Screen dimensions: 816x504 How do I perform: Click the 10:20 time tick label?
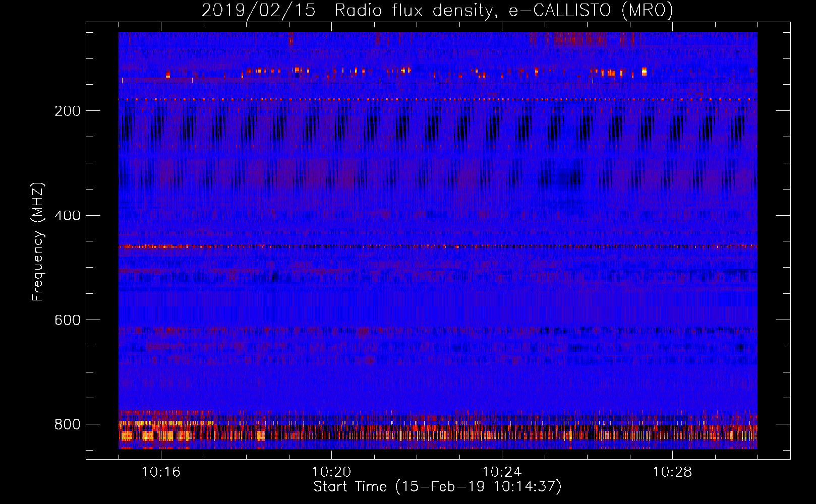pos(331,472)
